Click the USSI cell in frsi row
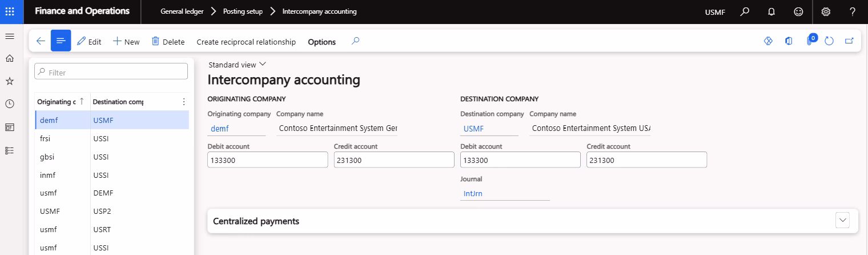 coord(101,138)
